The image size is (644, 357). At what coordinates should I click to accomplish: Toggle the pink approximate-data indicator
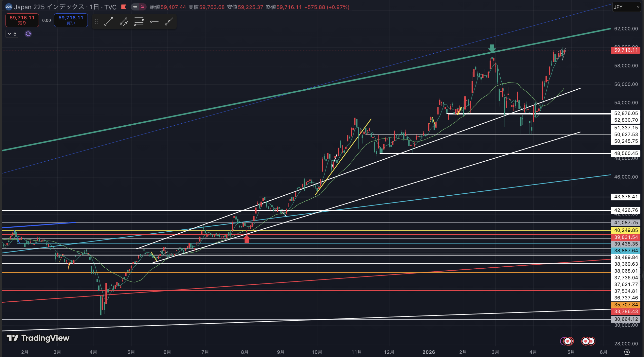(142, 7)
